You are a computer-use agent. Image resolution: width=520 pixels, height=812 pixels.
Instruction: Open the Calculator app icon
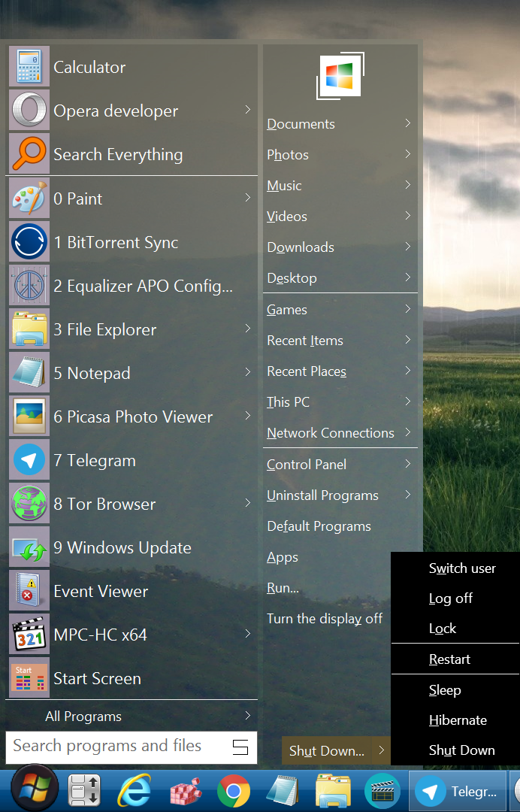coord(29,67)
